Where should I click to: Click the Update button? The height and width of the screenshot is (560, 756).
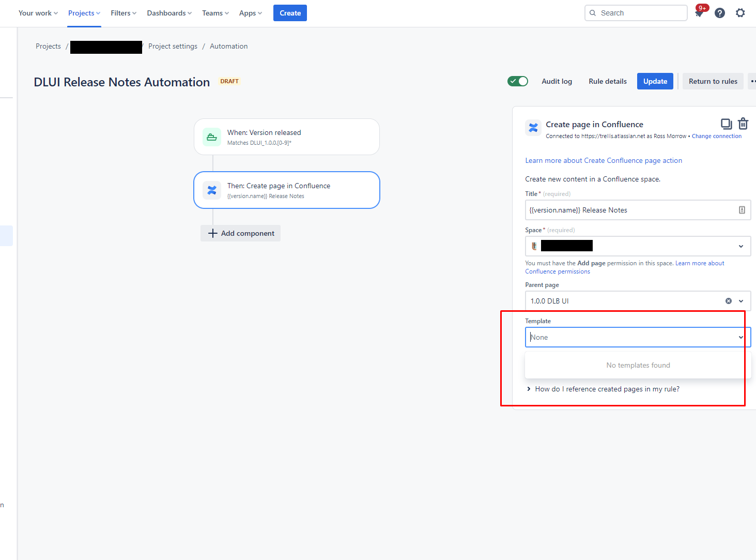tap(655, 81)
